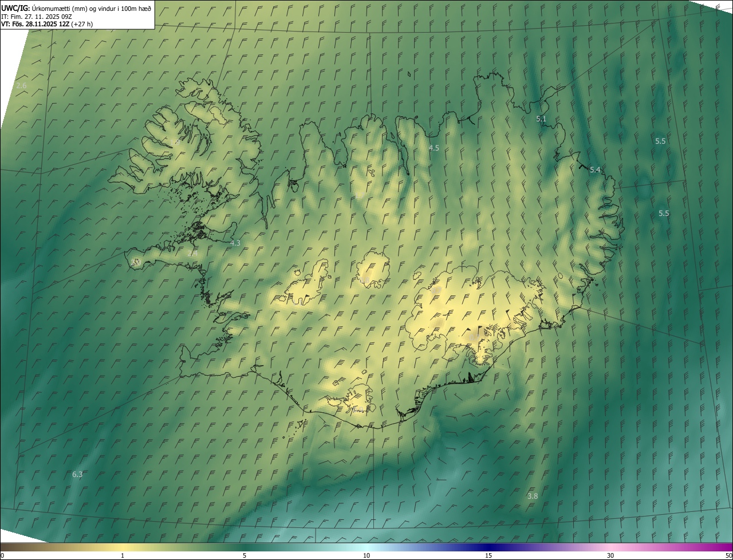Click the '5' tick label on the color scale
733x560 pixels.
click(x=245, y=555)
